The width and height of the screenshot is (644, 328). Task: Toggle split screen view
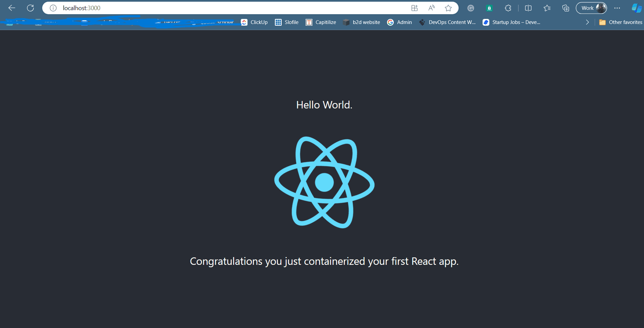point(528,8)
